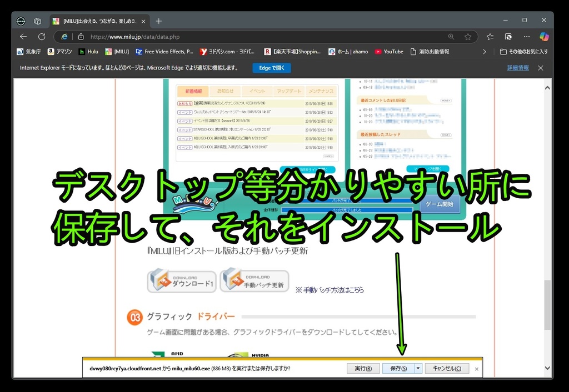Open the ヨドバシ.com bookmark
569x392 pixels.
click(x=227, y=52)
